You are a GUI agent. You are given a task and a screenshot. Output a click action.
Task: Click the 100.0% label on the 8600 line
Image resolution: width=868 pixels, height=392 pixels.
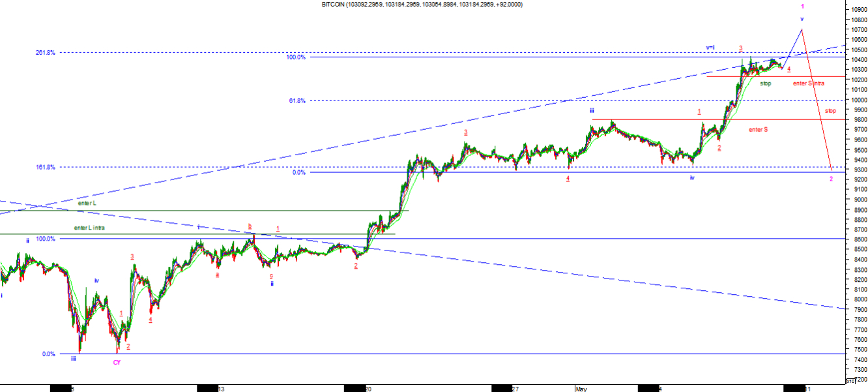(x=46, y=239)
